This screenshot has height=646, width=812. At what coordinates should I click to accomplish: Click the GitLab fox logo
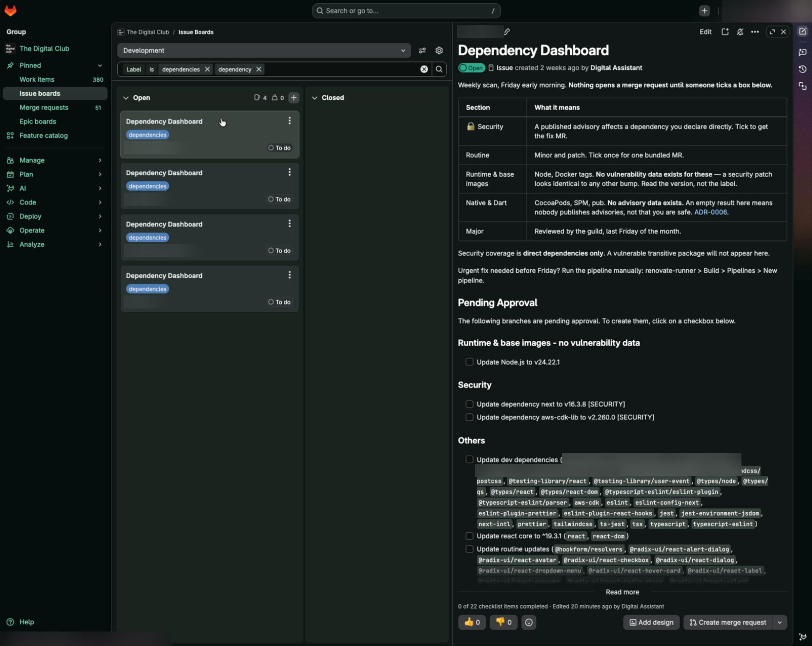click(10, 10)
